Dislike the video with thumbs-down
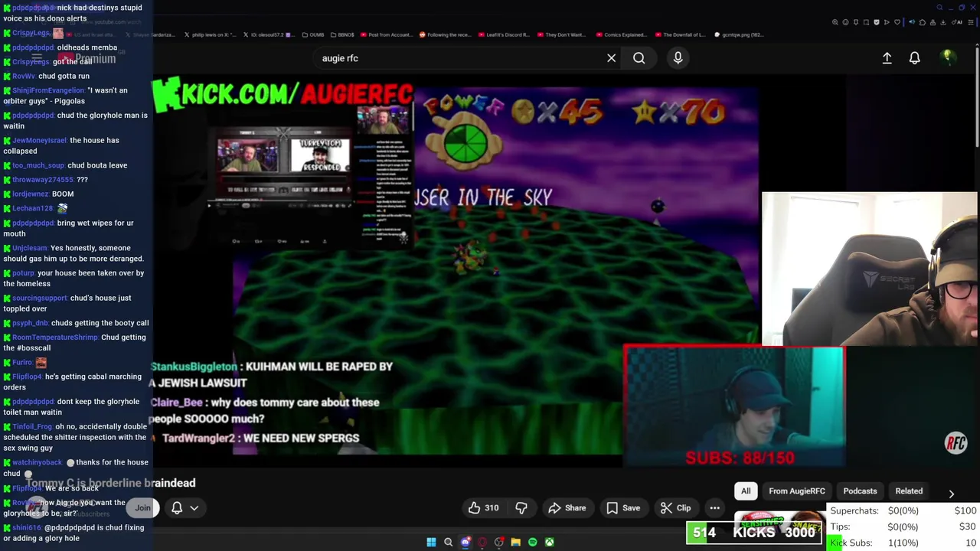Viewport: 980px width, 551px height. pos(521,507)
